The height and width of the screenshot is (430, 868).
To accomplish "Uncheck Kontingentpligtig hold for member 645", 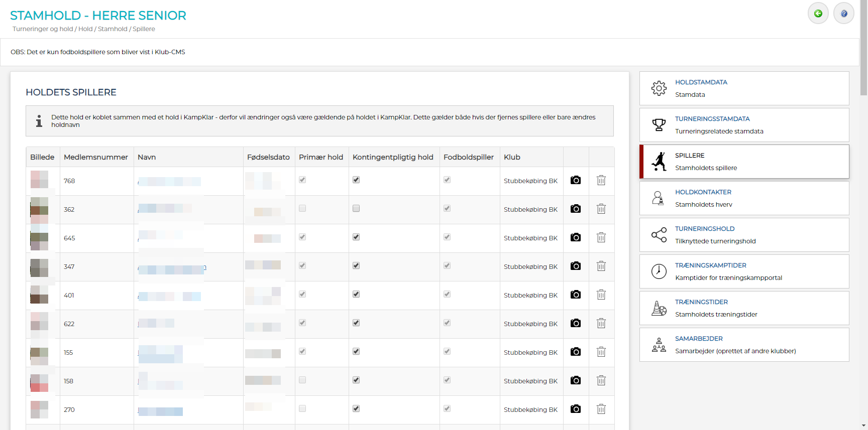I will point(356,237).
